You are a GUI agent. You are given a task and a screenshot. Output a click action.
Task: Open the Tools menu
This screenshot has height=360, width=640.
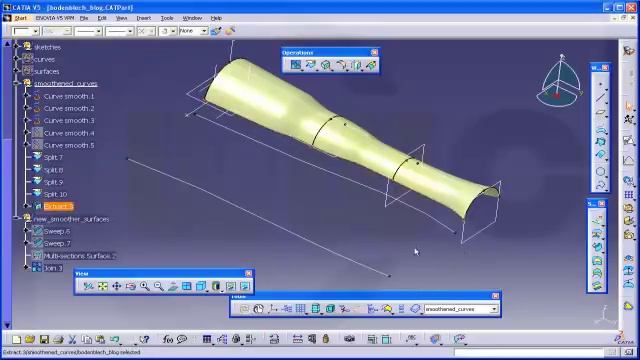pyautogui.click(x=167, y=18)
